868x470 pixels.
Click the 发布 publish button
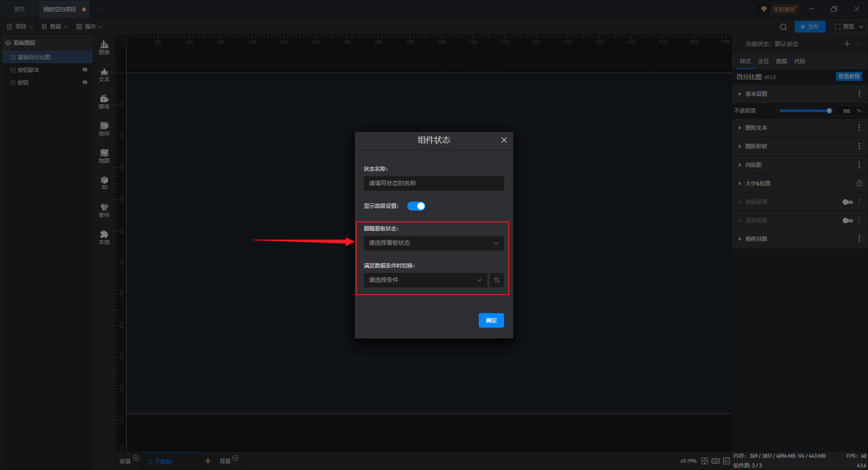tap(810, 27)
